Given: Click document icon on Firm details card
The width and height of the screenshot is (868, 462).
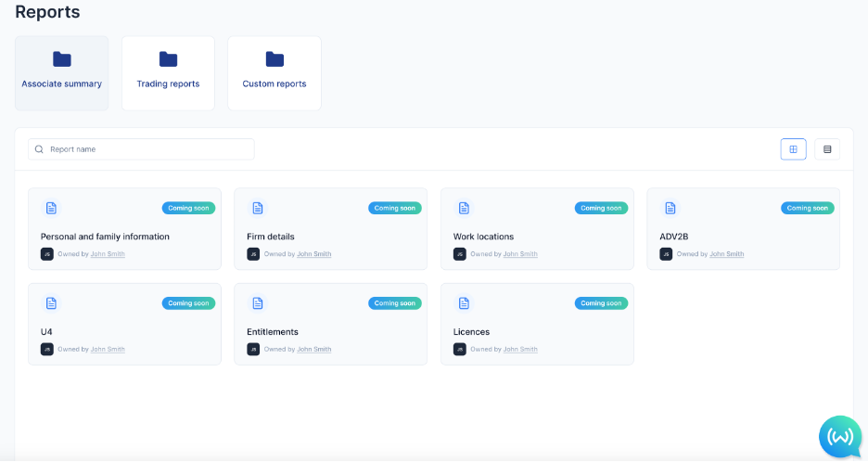Looking at the screenshot, I should point(258,208).
